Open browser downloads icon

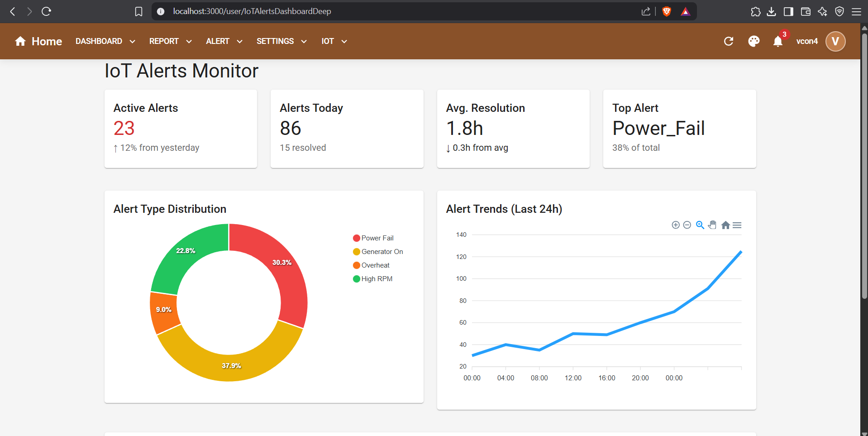tap(772, 11)
